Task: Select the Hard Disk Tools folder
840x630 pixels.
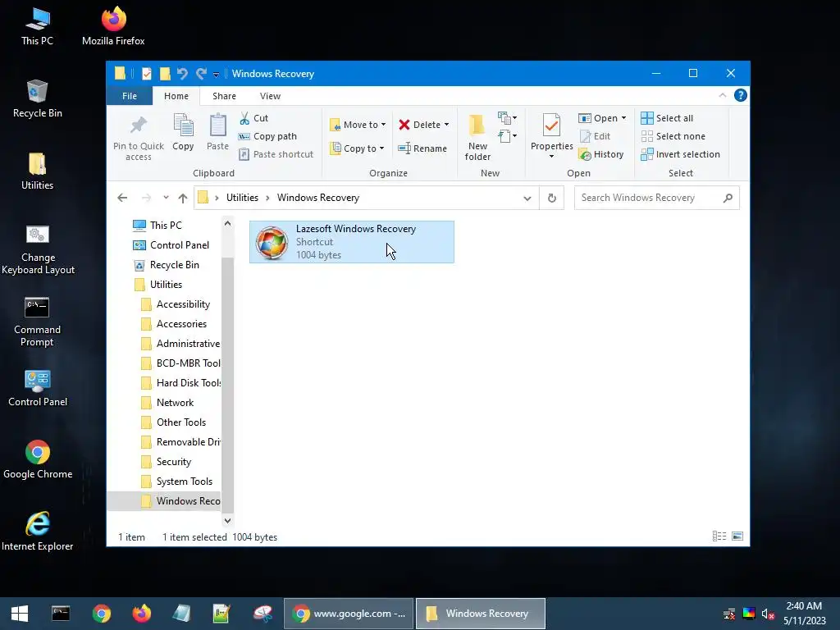Action: tap(189, 383)
